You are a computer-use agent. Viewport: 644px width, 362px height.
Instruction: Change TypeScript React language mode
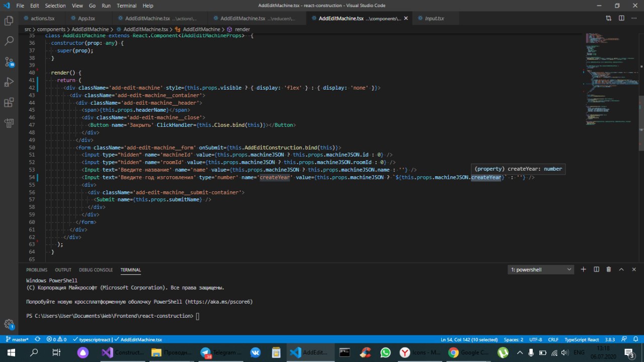[582, 339]
